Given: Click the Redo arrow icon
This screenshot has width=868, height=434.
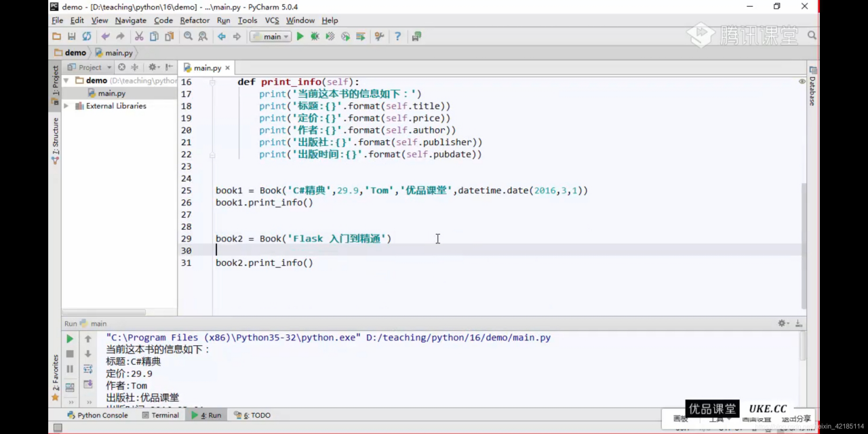Looking at the screenshot, I should coord(120,37).
